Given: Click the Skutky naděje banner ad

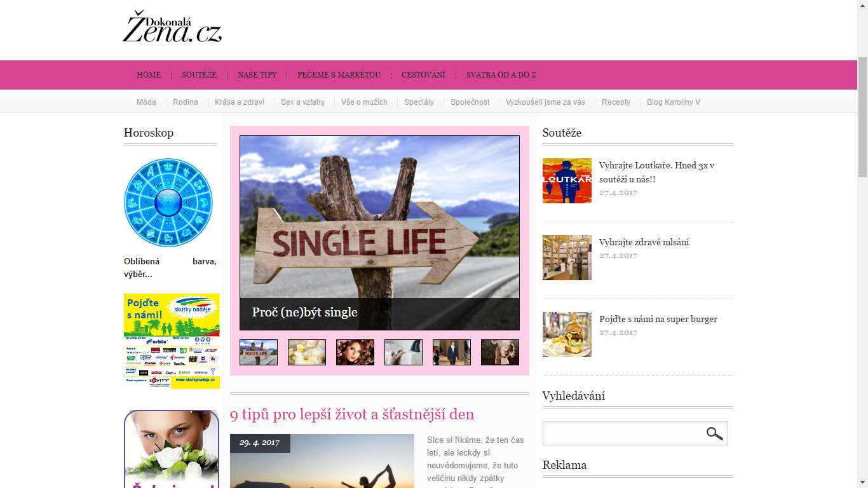Looking at the screenshot, I should (172, 341).
